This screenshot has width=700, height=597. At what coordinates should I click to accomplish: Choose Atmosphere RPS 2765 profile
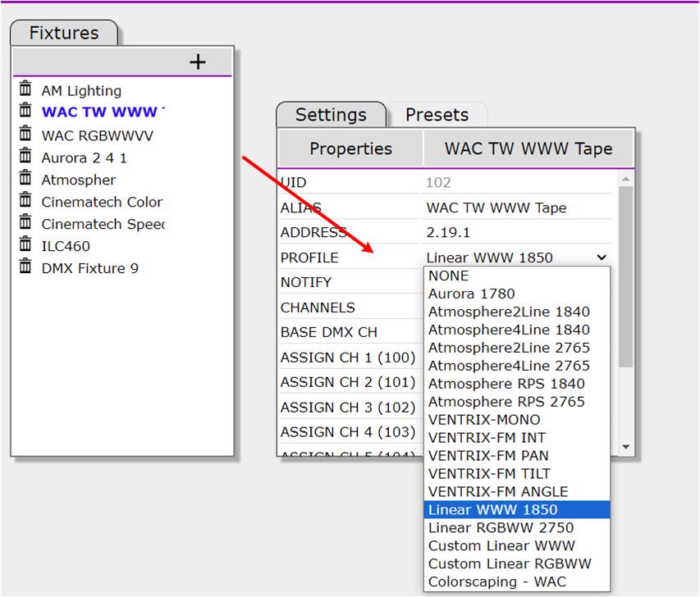point(516,402)
